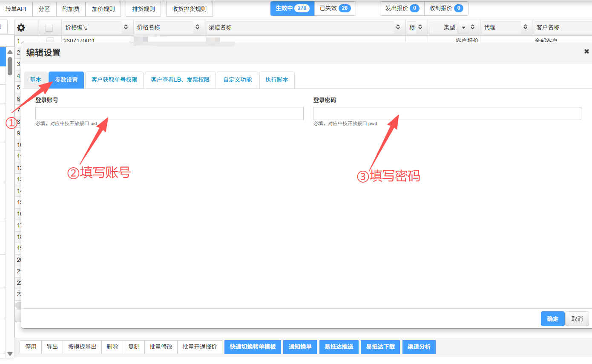Click sort arrows on 代理 column
The image size is (592, 364).
pos(525,27)
